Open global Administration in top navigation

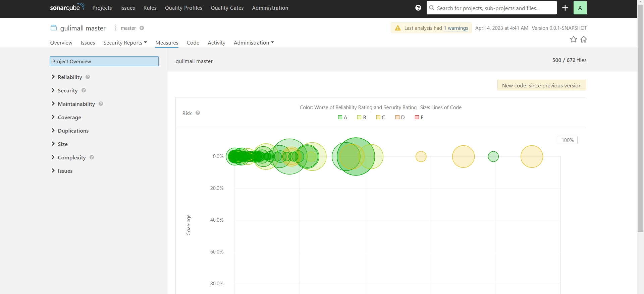[270, 8]
